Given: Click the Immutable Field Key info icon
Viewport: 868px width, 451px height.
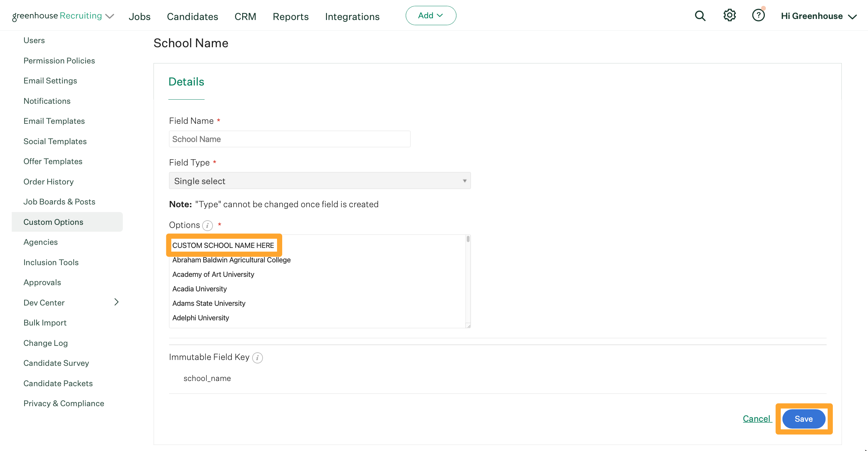Looking at the screenshot, I should click(257, 358).
